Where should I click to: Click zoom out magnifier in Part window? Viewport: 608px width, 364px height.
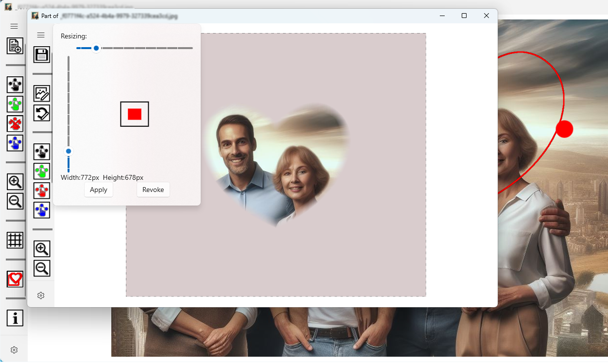coord(42,268)
